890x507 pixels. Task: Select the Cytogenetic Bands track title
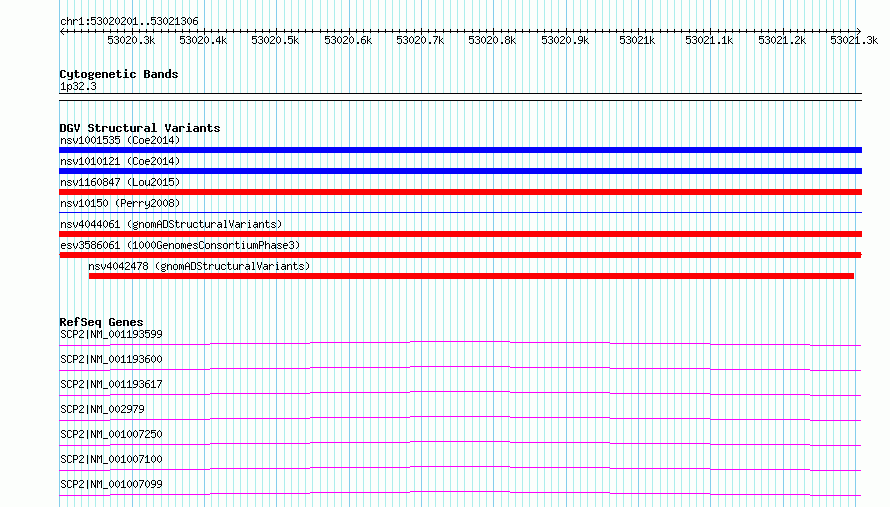119,74
